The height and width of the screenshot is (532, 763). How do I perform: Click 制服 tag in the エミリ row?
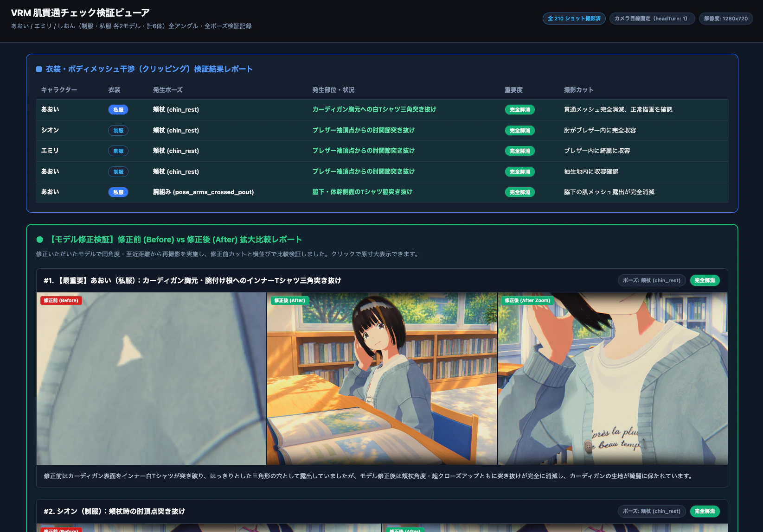(118, 151)
